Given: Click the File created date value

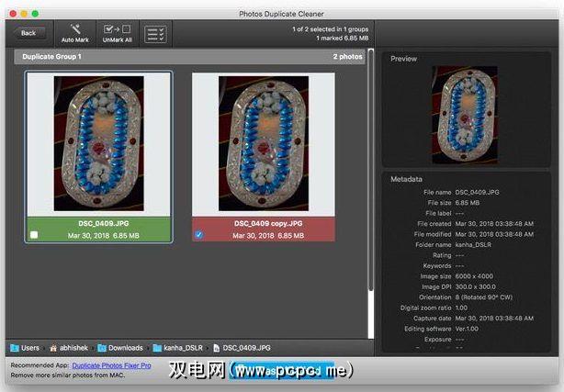Looking at the screenshot, I should [x=494, y=224].
